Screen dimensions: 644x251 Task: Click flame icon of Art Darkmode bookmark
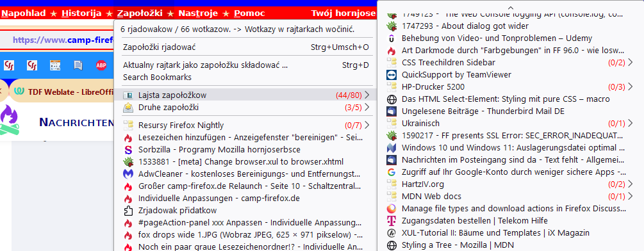tap(392, 51)
